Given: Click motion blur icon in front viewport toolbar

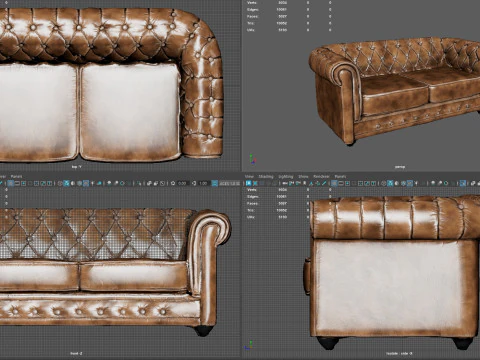Looking at the screenshot, I should click(x=116, y=183).
